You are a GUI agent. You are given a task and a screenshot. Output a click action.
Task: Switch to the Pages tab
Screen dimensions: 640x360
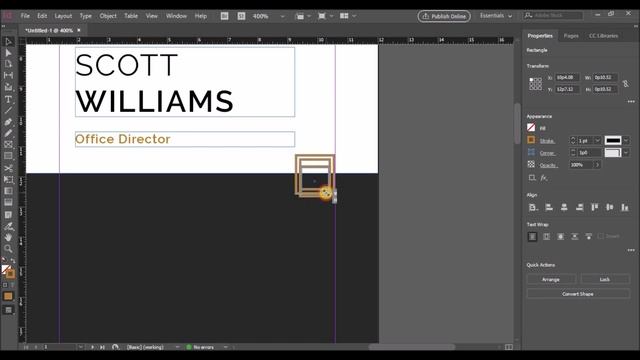click(x=571, y=36)
